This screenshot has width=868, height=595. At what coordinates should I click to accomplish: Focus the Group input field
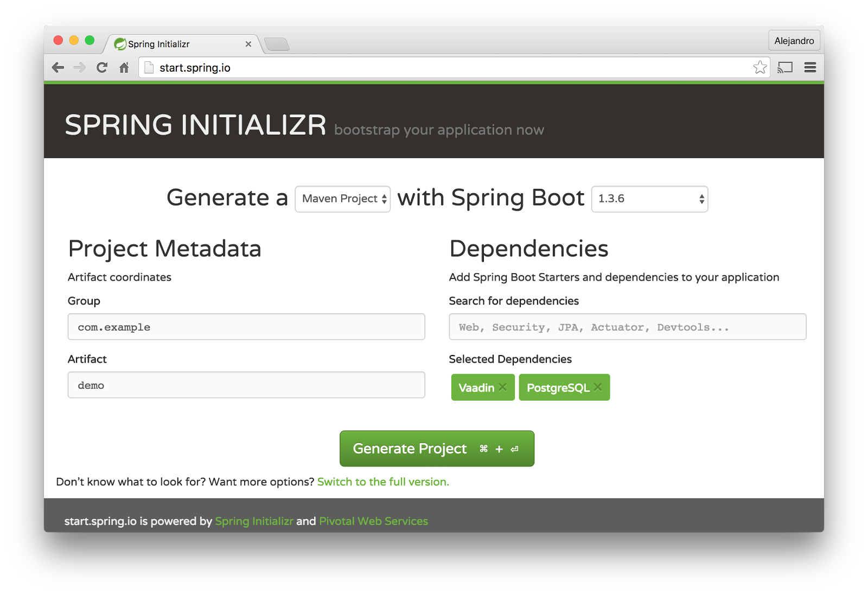tap(246, 327)
